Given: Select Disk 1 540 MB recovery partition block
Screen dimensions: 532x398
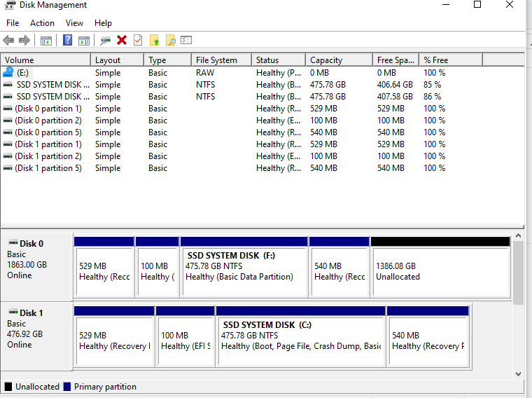Looking at the screenshot, I should 428,337.
